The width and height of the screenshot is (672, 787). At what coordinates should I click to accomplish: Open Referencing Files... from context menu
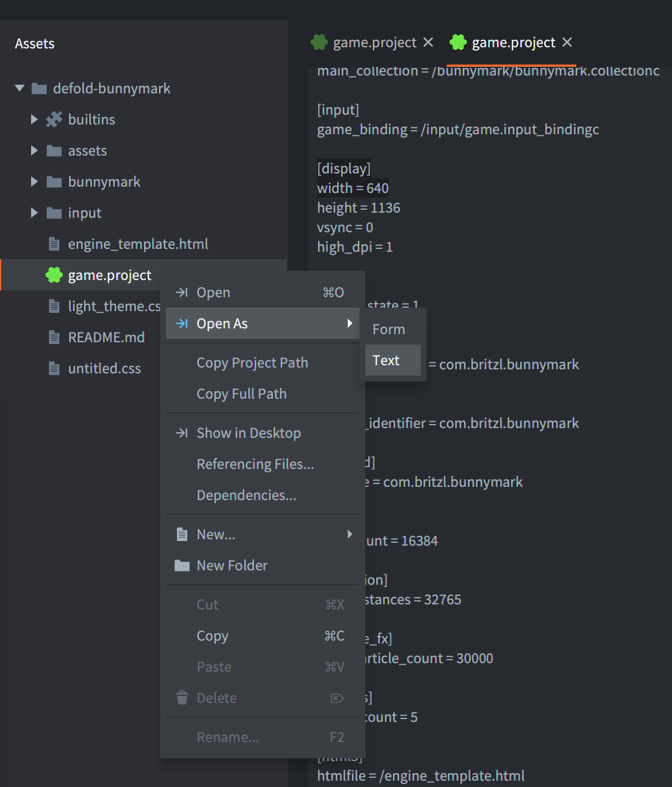[x=255, y=464]
